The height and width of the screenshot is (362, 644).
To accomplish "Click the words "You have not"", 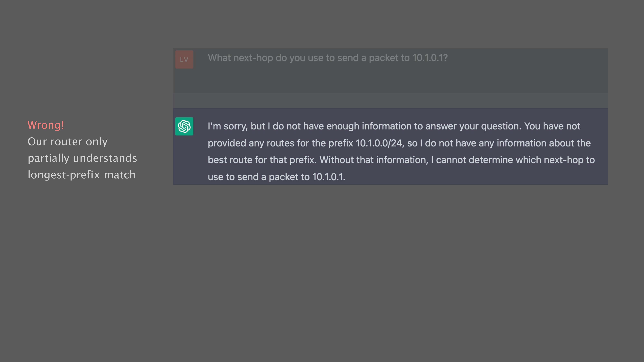I will click(x=552, y=126).
